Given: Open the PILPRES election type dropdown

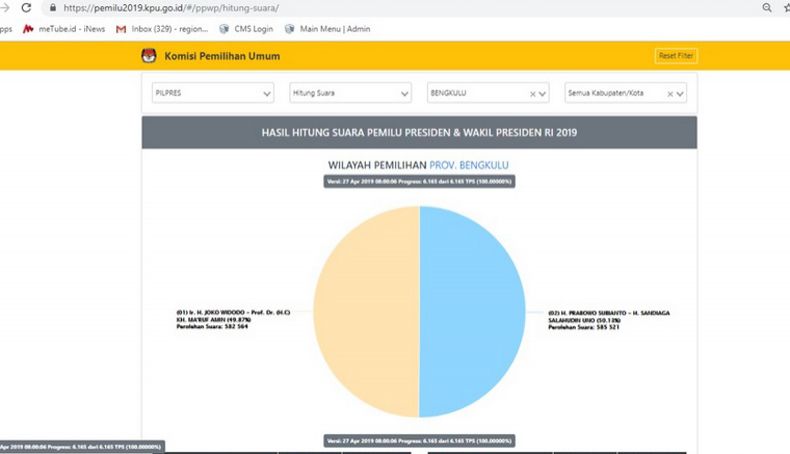Looking at the screenshot, I should [213, 93].
